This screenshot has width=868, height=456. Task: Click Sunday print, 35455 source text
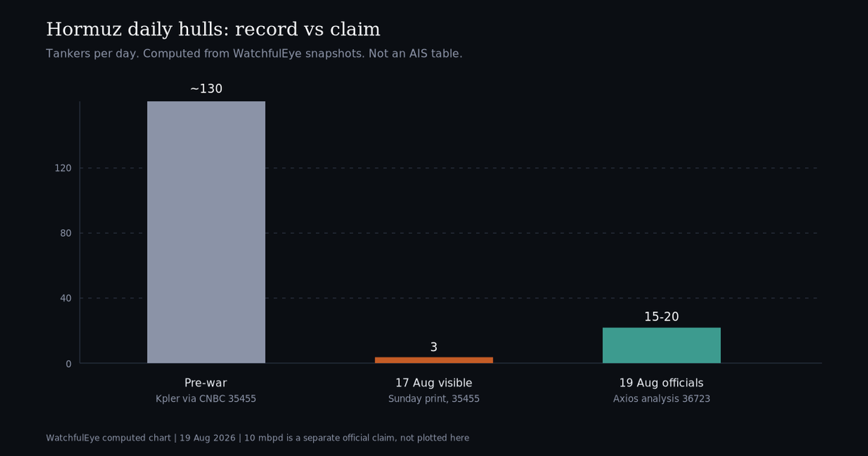(434, 399)
